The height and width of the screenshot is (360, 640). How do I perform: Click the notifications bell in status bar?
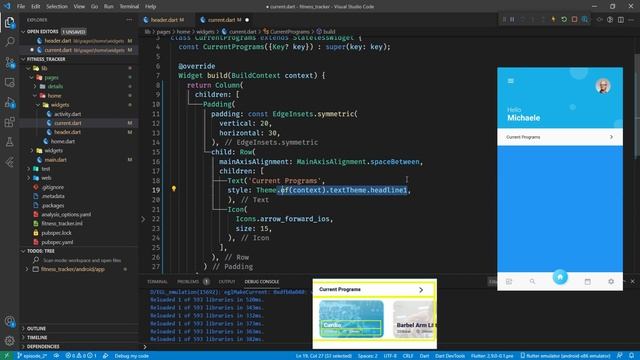(631, 356)
